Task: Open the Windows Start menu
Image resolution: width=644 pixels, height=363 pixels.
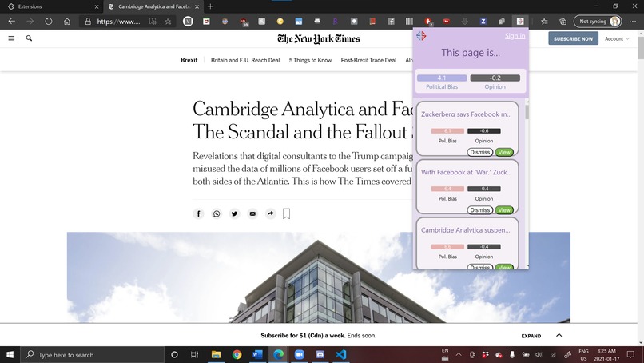Action: (x=10, y=355)
